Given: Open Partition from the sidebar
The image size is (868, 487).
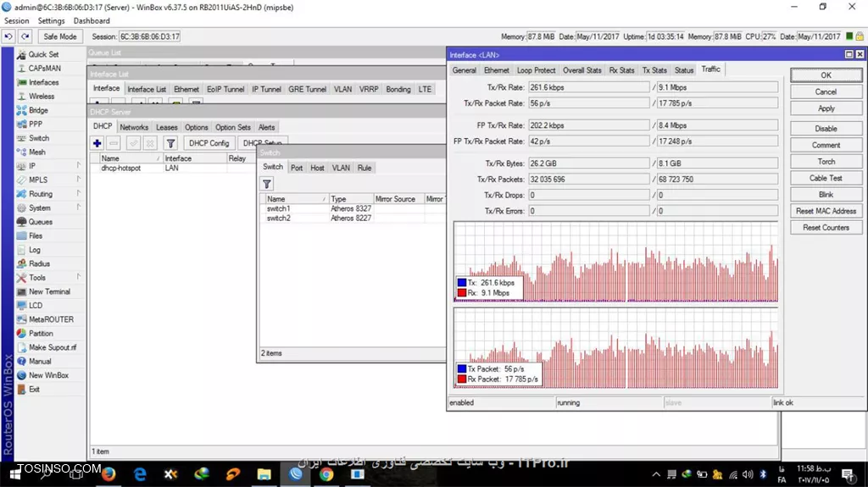Looking at the screenshot, I should pos(41,333).
